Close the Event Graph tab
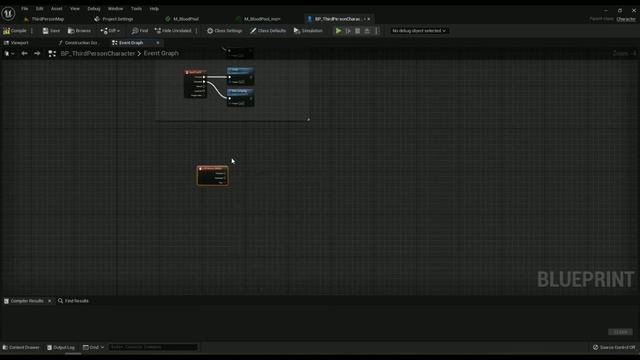Image resolution: width=640 pixels, height=360 pixels. (x=158, y=43)
